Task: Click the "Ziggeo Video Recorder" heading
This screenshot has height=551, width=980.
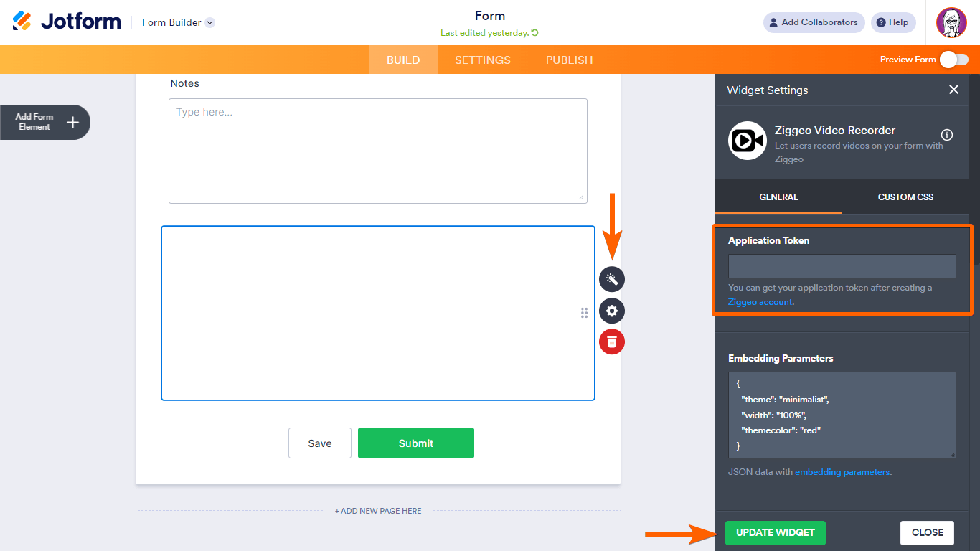Action: pyautogui.click(x=835, y=131)
